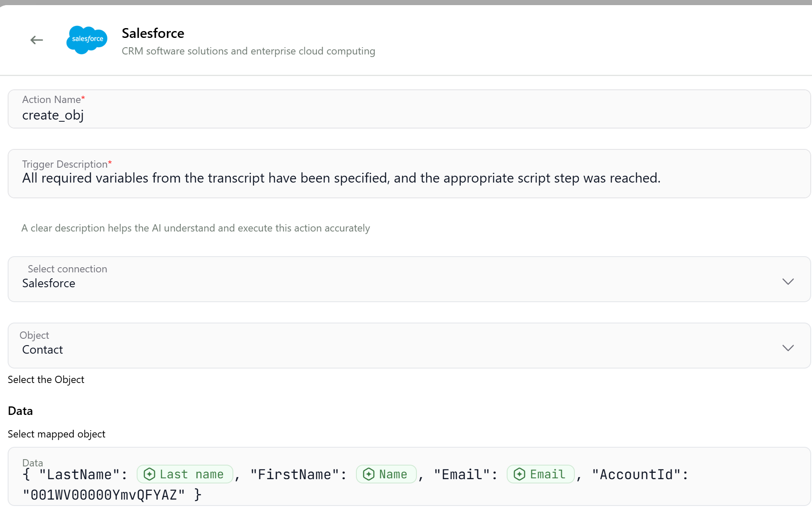This screenshot has width=812, height=523.
Task: Click the Salesforce cloud logo
Action: 87,40
